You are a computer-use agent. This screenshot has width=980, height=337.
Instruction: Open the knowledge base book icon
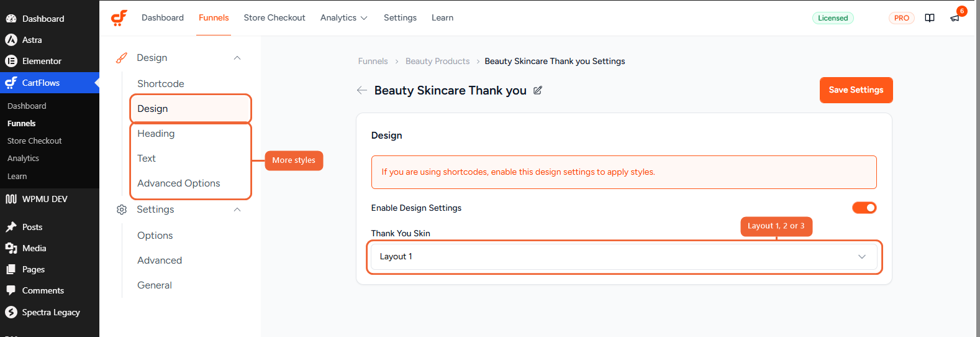click(x=930, y=18)
